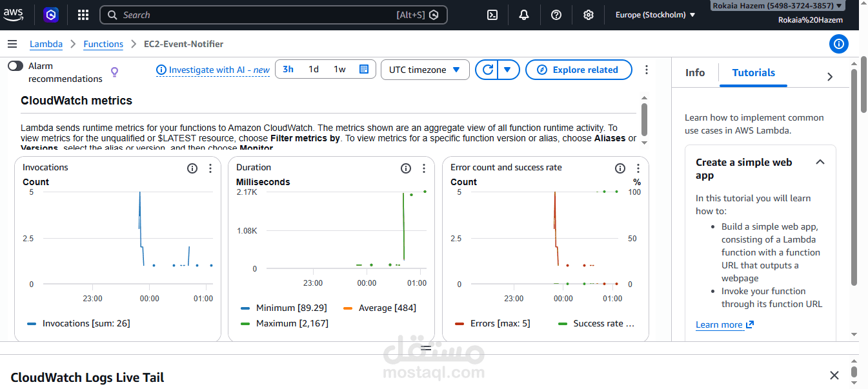Click the Invocations chart info icon
Viewport: 868px width, 389px height.
[x=192, y=168]
